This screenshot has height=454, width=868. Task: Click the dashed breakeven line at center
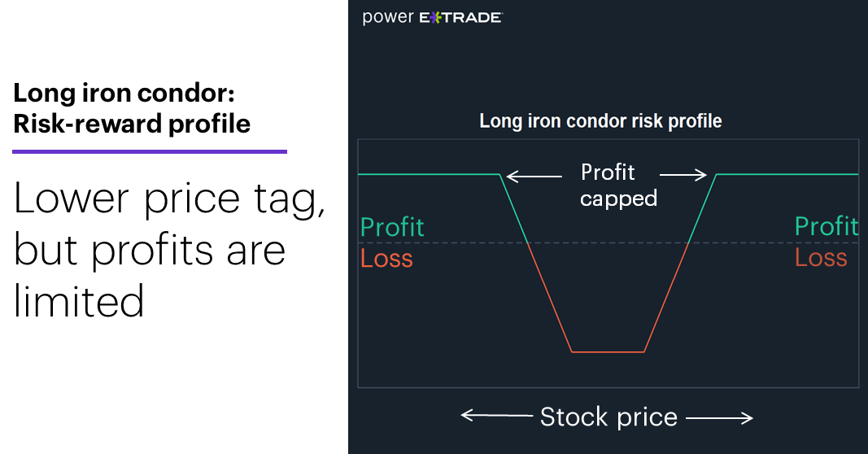pos(608,242)
